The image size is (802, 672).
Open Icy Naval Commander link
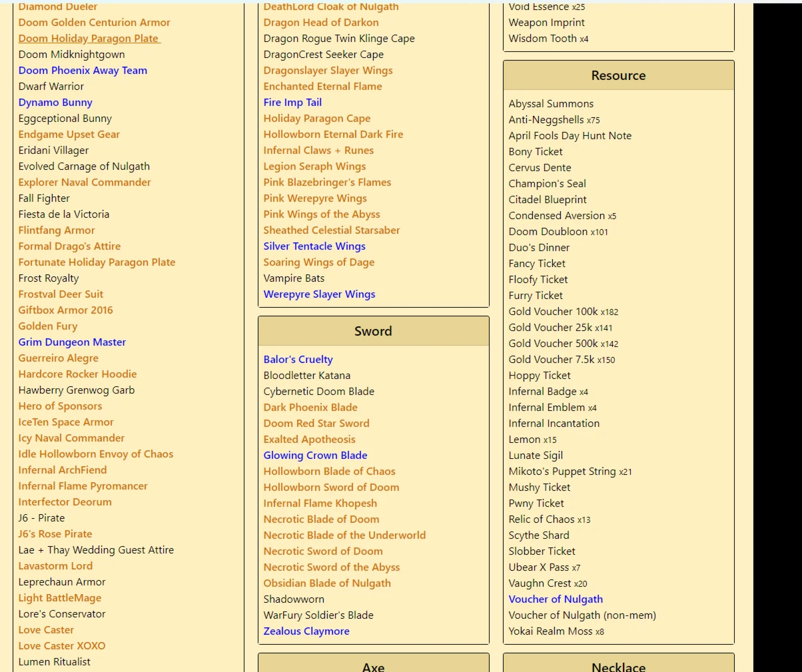point(71,438)
